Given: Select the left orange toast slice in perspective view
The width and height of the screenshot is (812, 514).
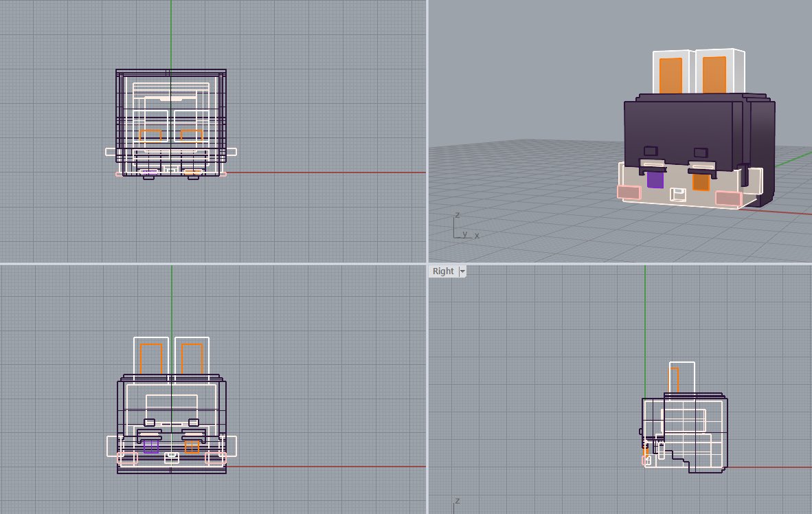Looking at the screenshot, I should point(670,75).
